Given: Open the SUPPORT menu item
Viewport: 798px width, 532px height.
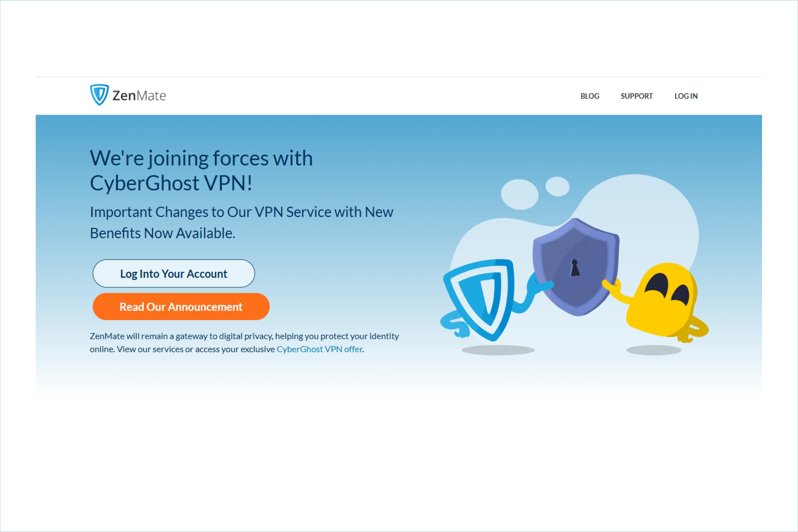Looking at the screenshot, I should click(x=636, y=96).
